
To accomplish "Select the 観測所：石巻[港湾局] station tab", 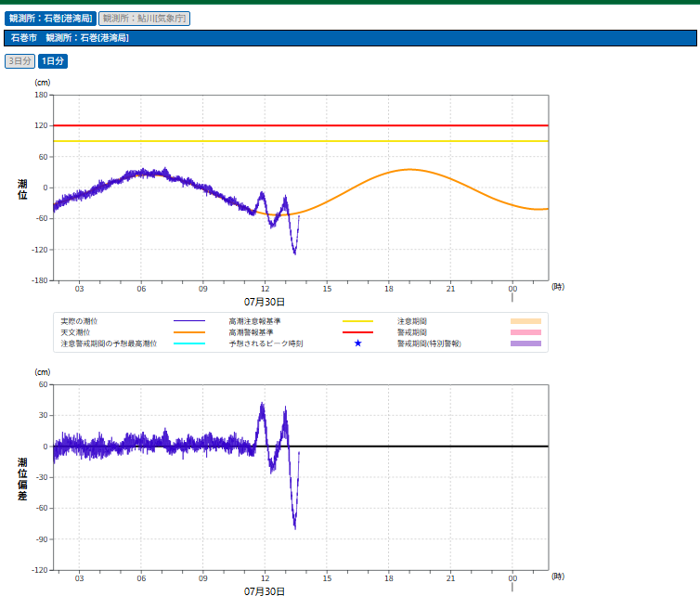I will pos(49,18).
